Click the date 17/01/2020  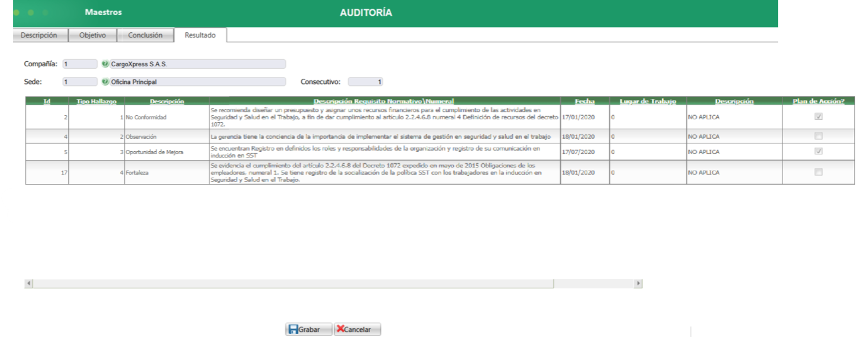tap(578, 117)
